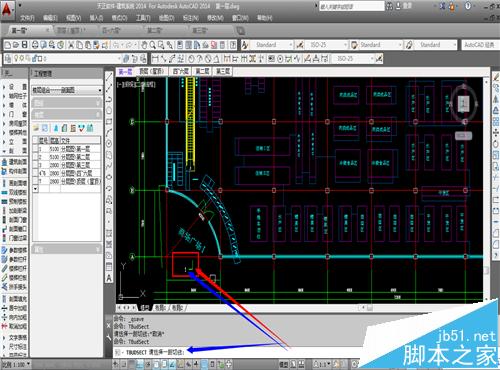This screenshot has width=500, height=370.
Task: Run the 双线楼板 command
Action: pyautogui.click(x=15, y=192)
